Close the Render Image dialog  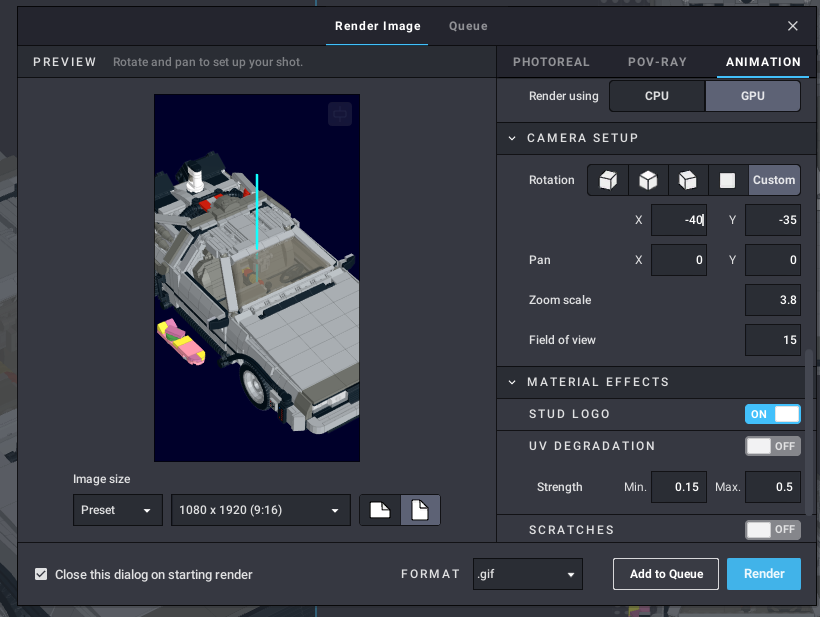coord(793,26)
